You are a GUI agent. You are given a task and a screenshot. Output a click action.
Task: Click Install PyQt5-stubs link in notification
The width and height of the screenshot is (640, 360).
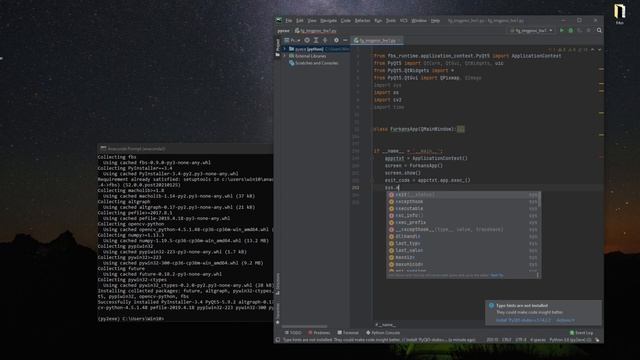click(523, 320)
